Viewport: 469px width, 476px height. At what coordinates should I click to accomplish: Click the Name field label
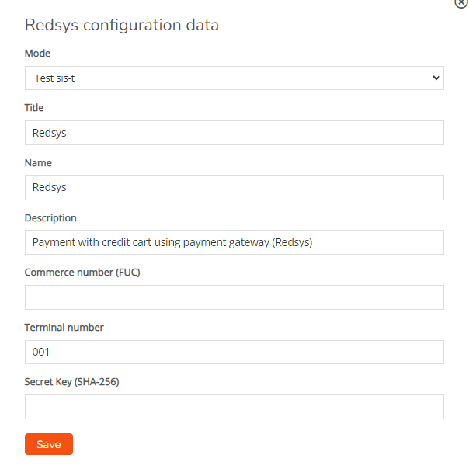(x=38, y=163)
